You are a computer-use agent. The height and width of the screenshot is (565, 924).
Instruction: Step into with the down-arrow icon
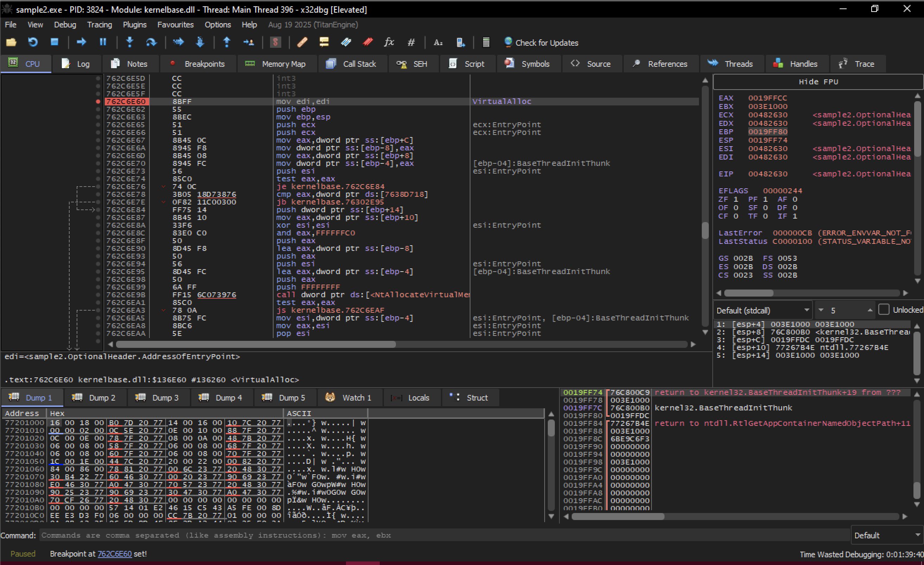(130, 42)
